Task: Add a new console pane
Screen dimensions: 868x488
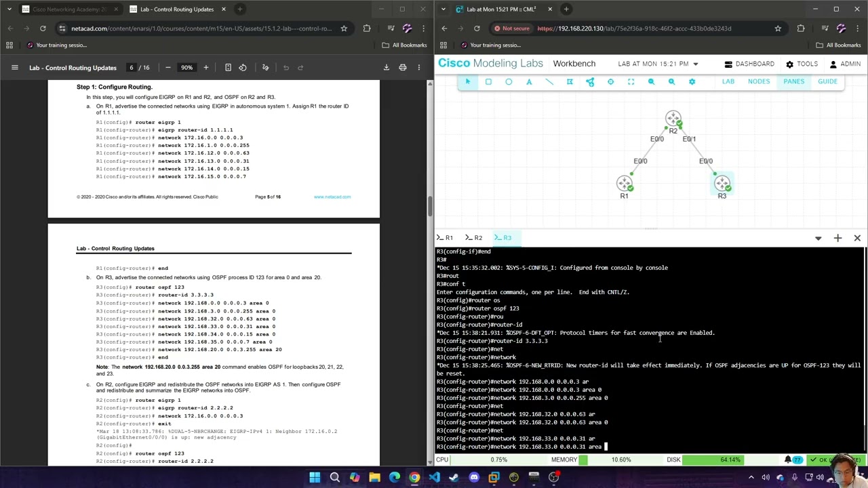Action: [x=837, y=238]
